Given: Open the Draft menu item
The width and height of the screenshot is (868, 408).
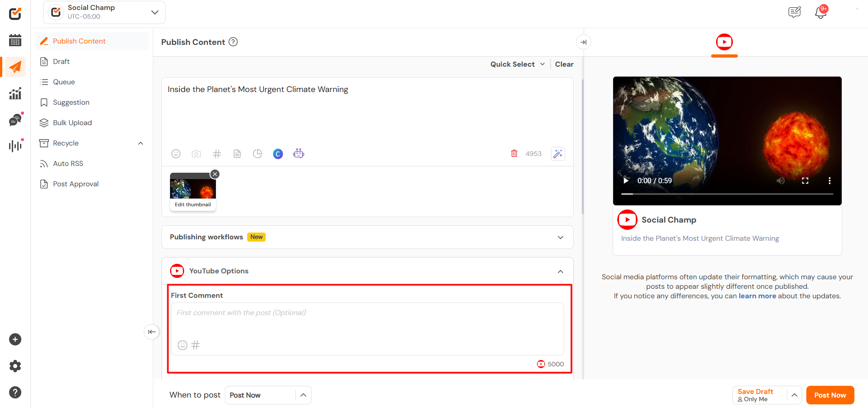Looking at the screenshot, I should [61, 62].
